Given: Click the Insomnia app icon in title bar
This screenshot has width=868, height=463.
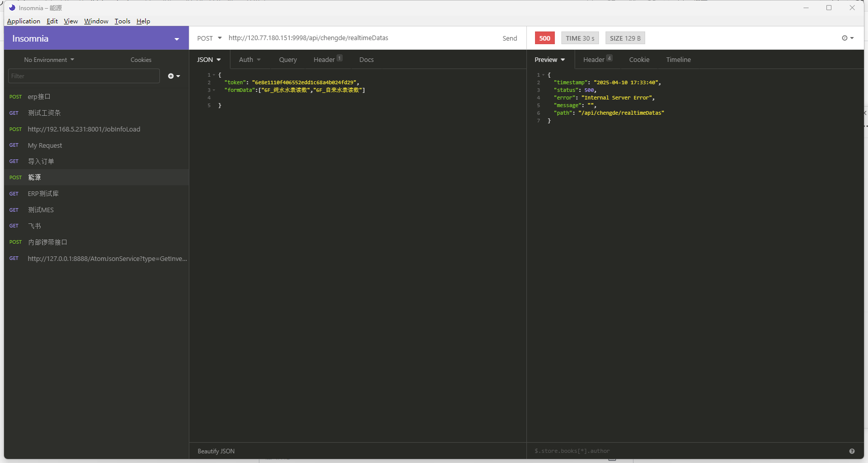Looking at the screenshot, I should pyautogui.click(x=12, y=8).
